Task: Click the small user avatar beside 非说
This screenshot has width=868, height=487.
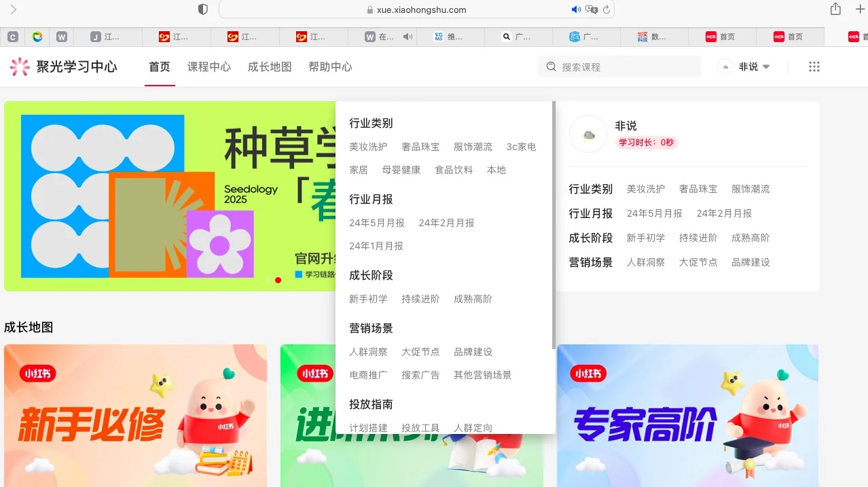Action: (725, 67)
